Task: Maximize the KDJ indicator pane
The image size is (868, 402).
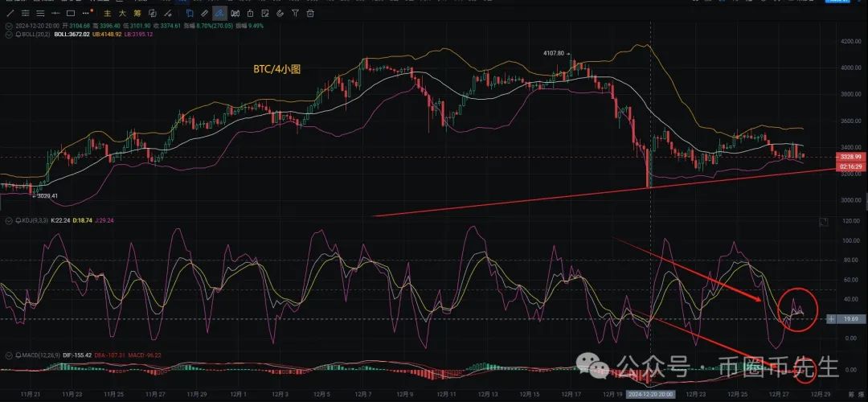Action: (x=823, y=222)
